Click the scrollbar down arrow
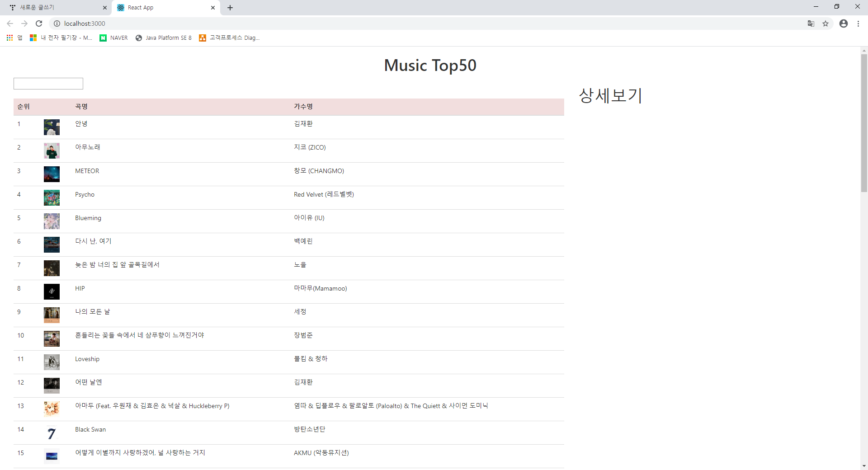 pyautogui.click(x=864, y=466)
